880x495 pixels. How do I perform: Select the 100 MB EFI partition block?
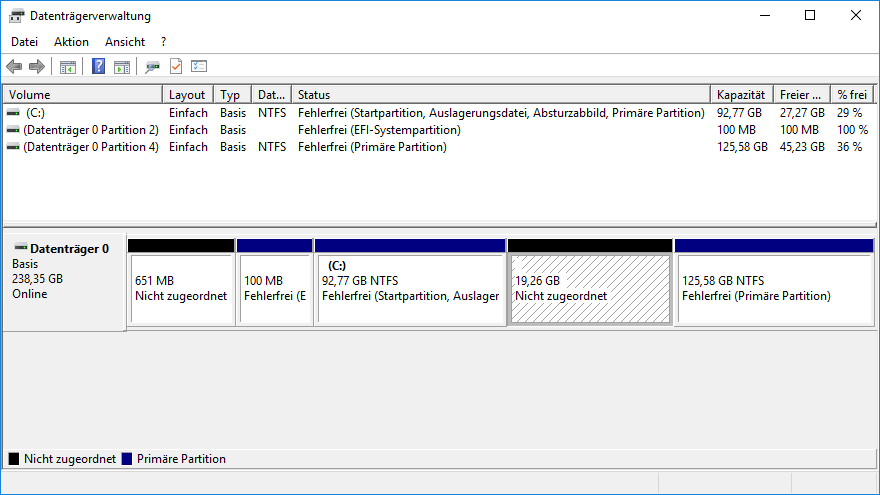point(274,282)
